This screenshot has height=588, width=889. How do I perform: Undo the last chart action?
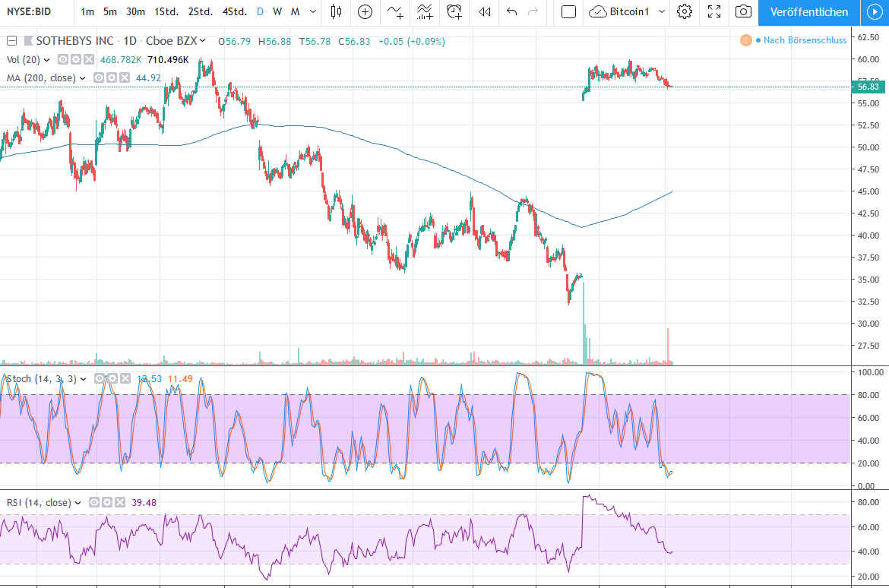click(x=511, y=11)
